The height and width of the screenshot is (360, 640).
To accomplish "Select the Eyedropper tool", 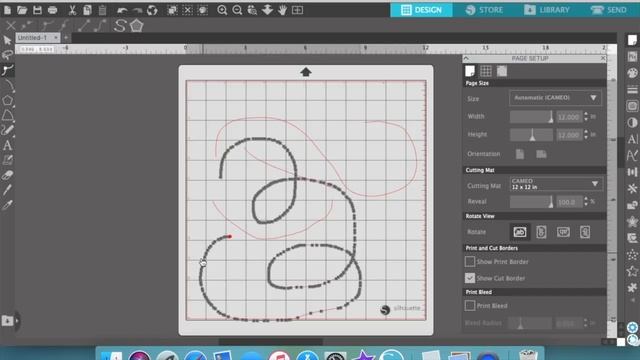I will pyautogui.click(x=7, y=205).
